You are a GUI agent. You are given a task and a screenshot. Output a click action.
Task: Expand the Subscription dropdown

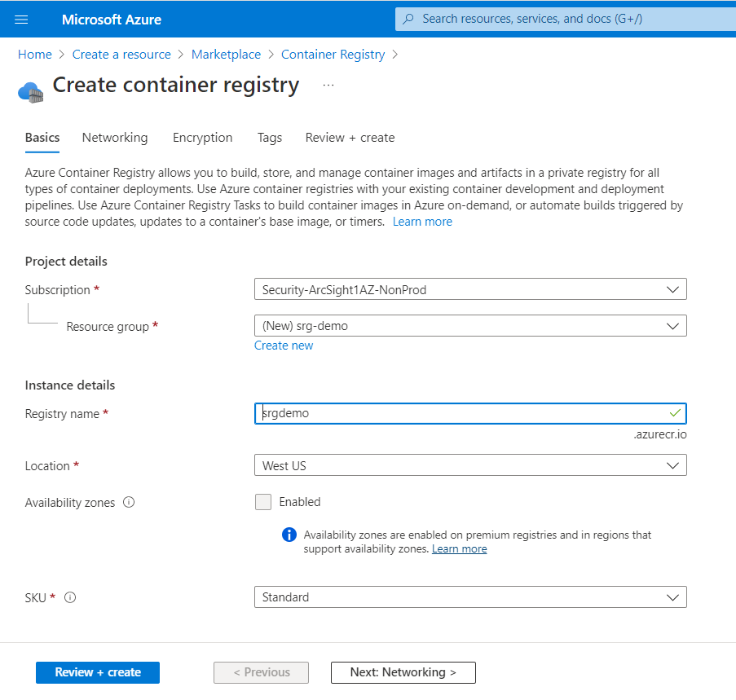pyautogui.click(x=470, y=289)
